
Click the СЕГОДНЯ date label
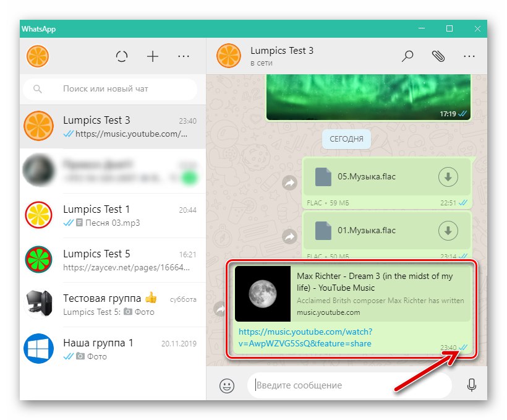coord(346,139)
